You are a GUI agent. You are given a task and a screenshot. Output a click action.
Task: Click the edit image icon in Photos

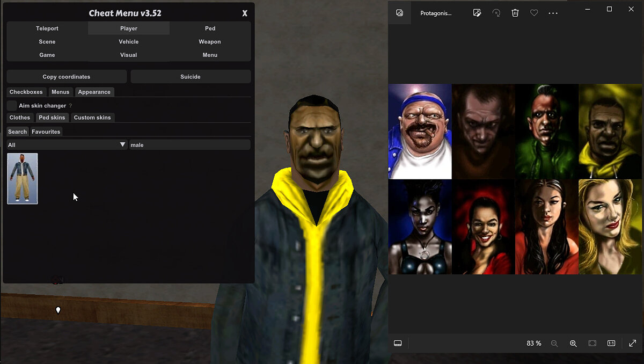coord(477,13)
